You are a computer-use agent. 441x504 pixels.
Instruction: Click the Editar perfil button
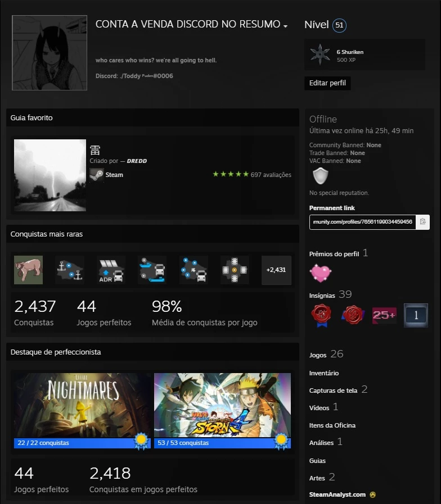tap(327, 83)
